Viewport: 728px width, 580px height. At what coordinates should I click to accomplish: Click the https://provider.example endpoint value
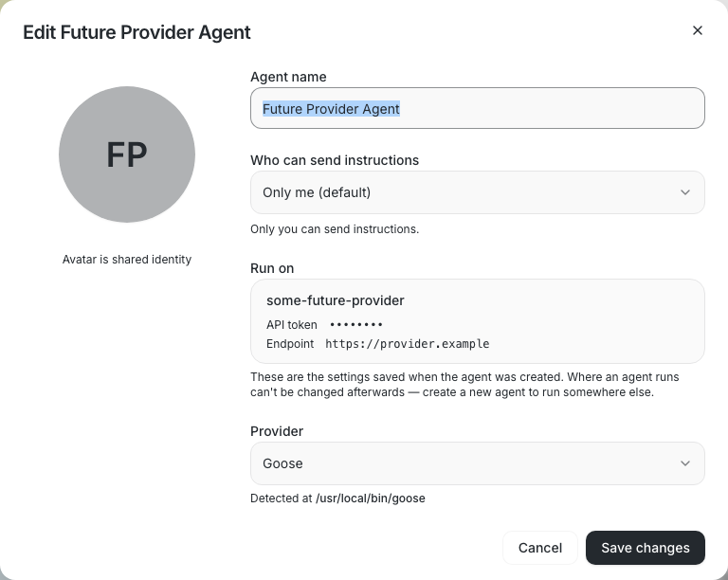408,344
